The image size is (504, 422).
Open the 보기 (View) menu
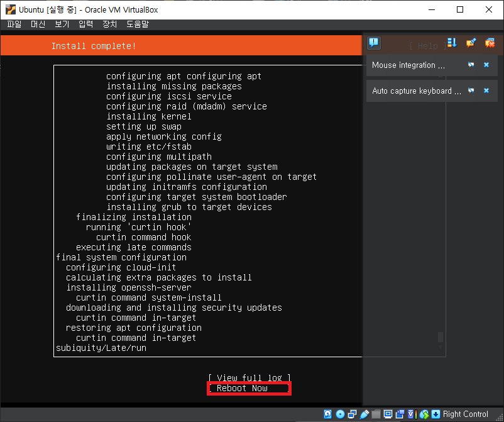(62, 24)
